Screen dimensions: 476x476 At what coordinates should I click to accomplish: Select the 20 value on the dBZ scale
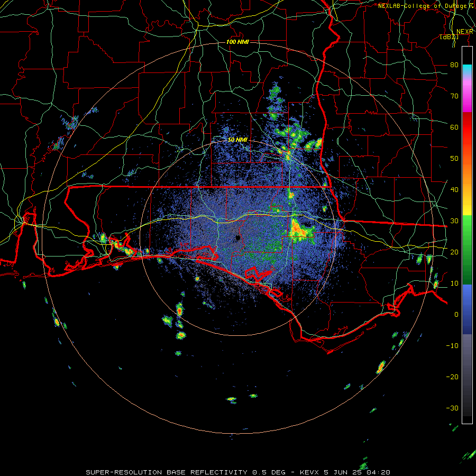[454, 252]
